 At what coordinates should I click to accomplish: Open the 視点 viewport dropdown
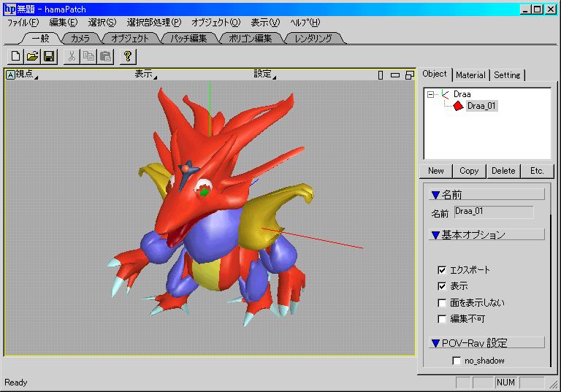[26, 74]
